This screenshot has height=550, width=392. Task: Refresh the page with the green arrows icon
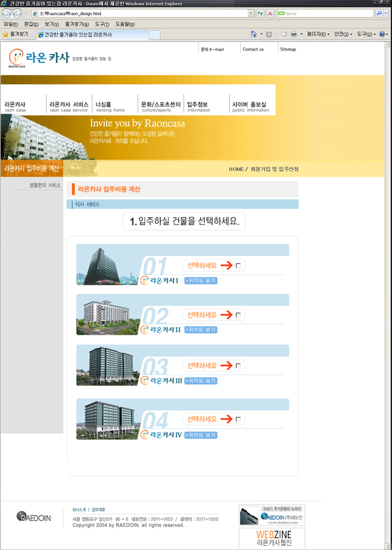[260, 13]
